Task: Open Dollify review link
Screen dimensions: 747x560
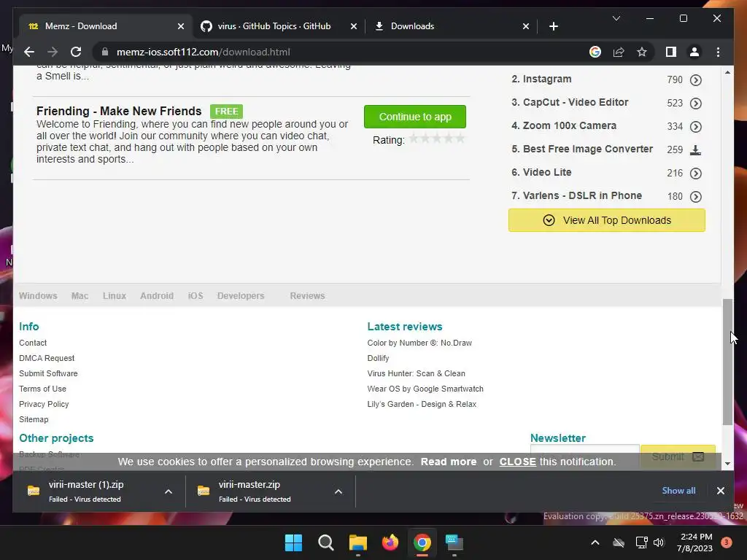Action: pyautogui.click(x=378, y=358)
